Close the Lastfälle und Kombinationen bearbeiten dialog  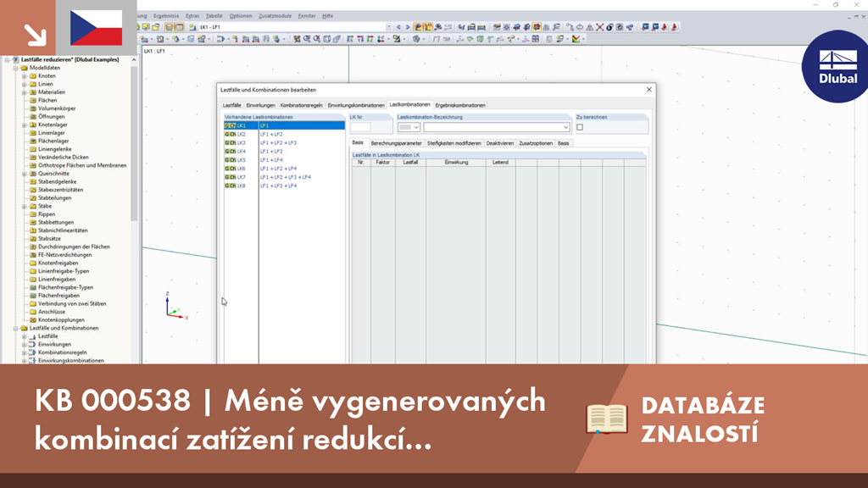click(x=648, y=90)
